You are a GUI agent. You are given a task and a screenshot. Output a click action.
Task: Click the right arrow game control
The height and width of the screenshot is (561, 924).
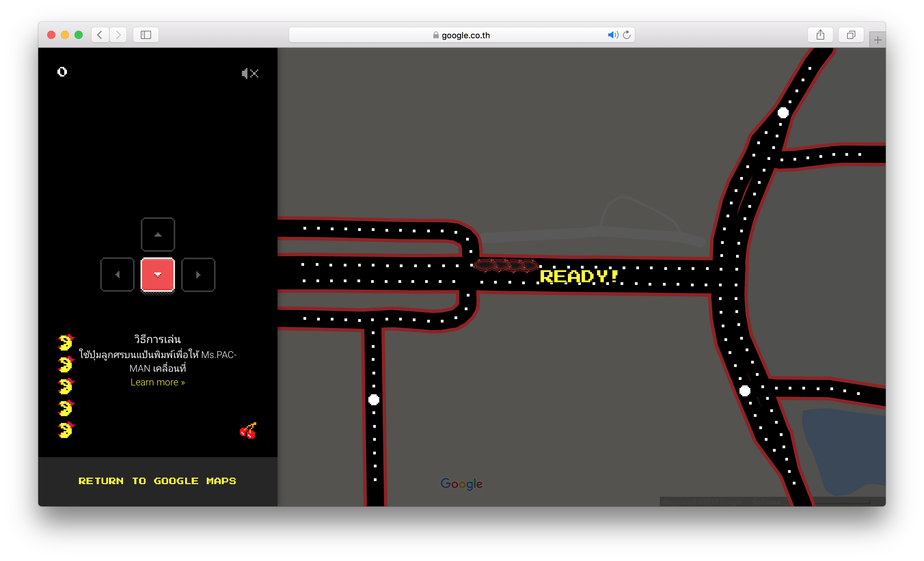[199, 274]
